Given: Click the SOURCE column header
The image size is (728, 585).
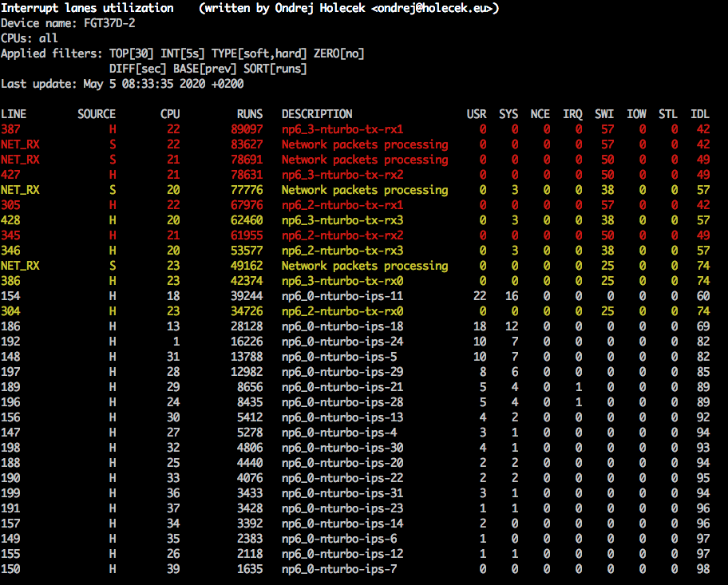Looking at the screenshot, I should 97,114.
